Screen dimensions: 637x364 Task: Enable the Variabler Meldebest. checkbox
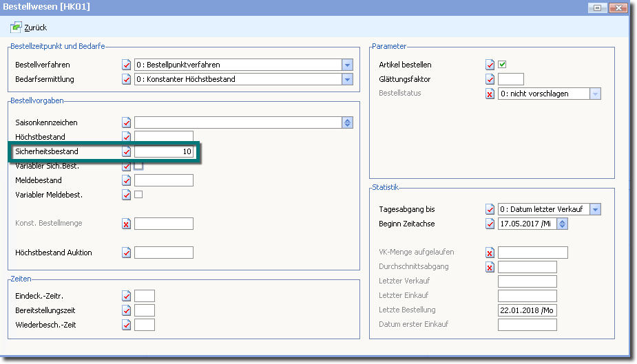click(x=138, y=195)
